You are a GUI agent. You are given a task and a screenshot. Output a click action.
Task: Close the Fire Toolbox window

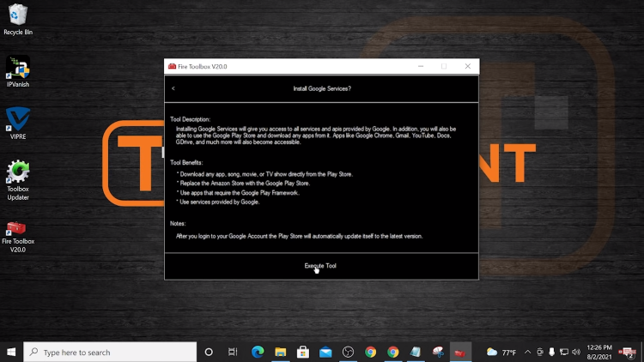click(x=467, y=66)
